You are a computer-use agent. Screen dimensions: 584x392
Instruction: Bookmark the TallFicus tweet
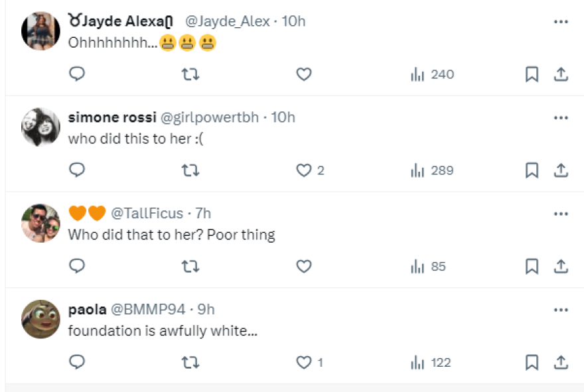532,267
